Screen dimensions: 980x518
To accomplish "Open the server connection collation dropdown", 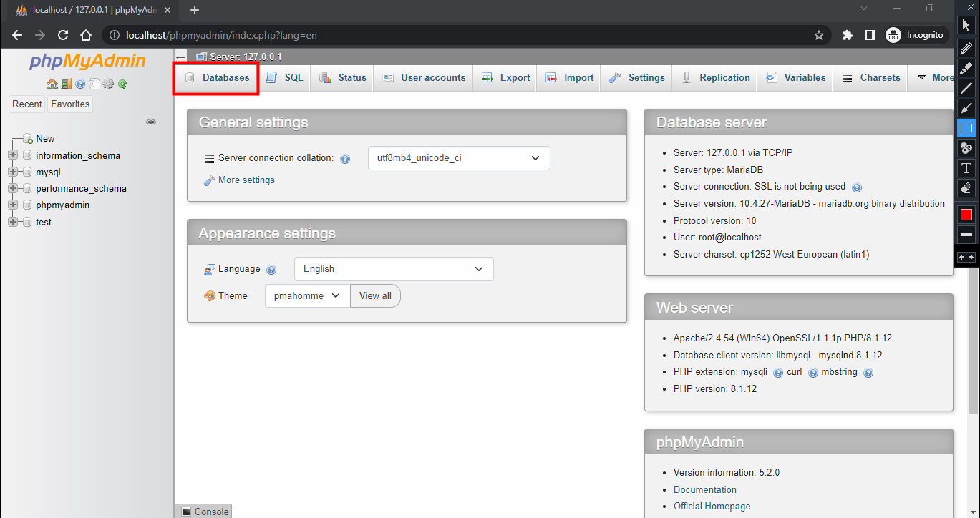I will click(x=458, y=158).
